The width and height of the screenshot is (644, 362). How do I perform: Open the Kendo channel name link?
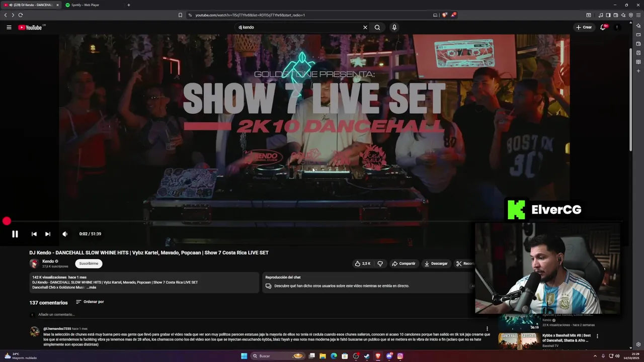click(48, 261)
